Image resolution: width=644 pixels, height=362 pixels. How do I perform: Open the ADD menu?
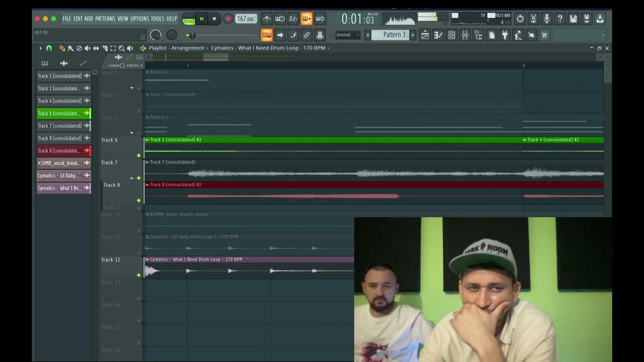click(x=89, y=19)
